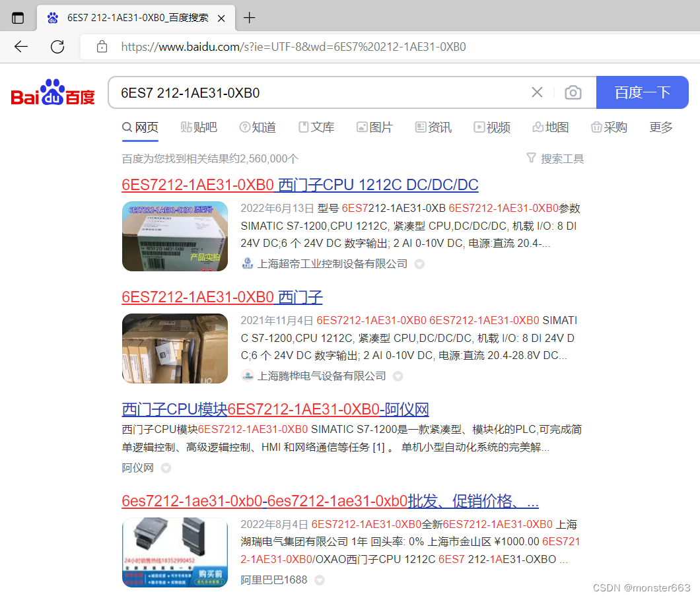Click the browser back arrow

coord(20,46)
